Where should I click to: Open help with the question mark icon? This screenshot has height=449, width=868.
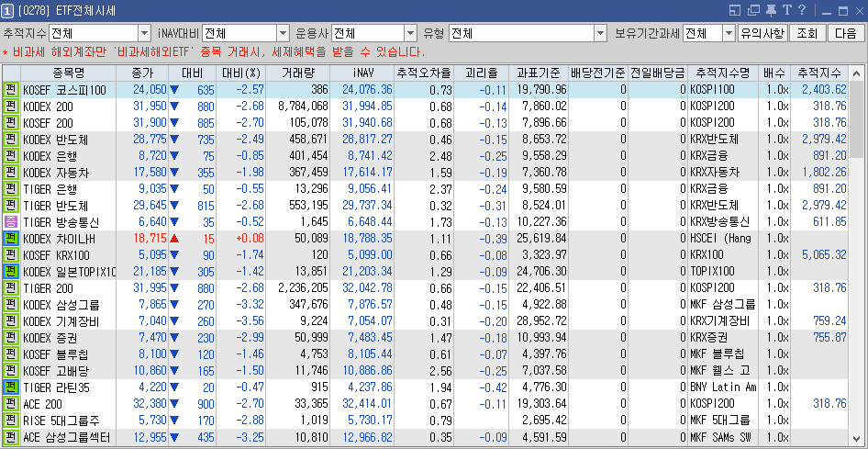tap(802, 10)
